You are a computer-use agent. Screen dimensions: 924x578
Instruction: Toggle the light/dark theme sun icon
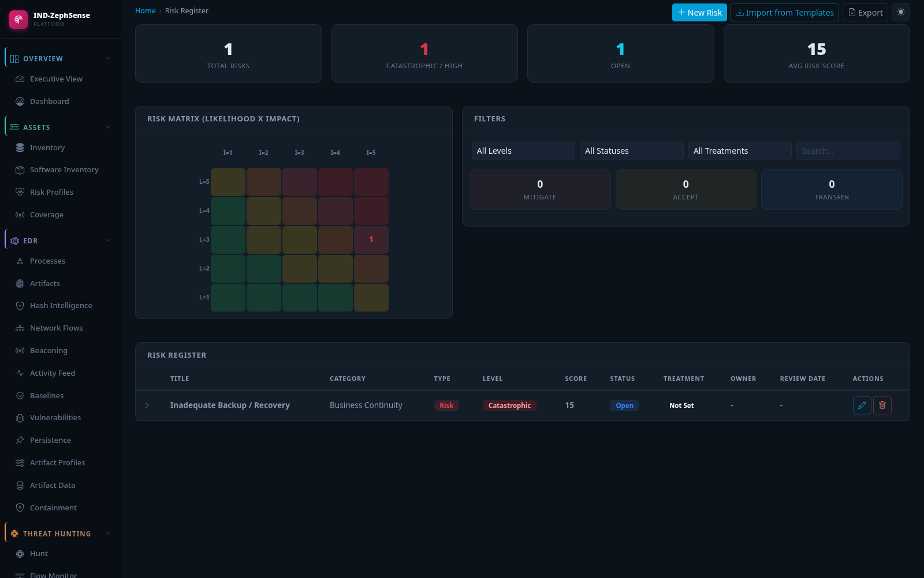click(x=901, y=12)
